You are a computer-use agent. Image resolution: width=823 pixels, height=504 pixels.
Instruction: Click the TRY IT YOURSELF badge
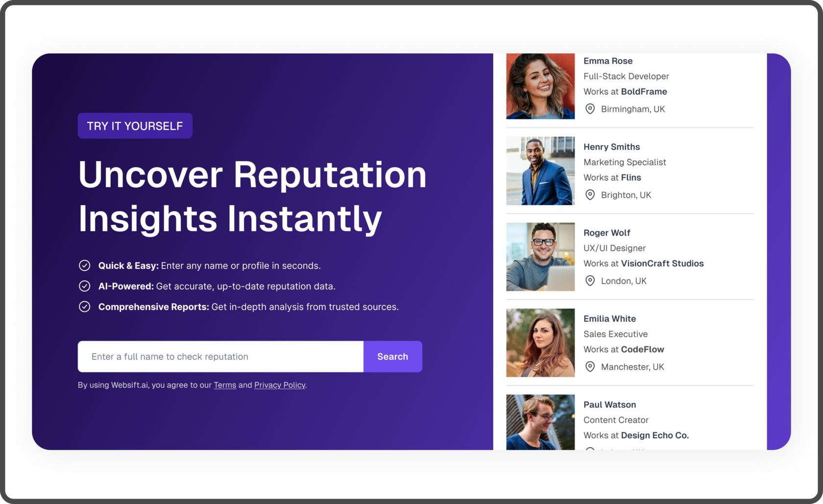click(135, 126)
